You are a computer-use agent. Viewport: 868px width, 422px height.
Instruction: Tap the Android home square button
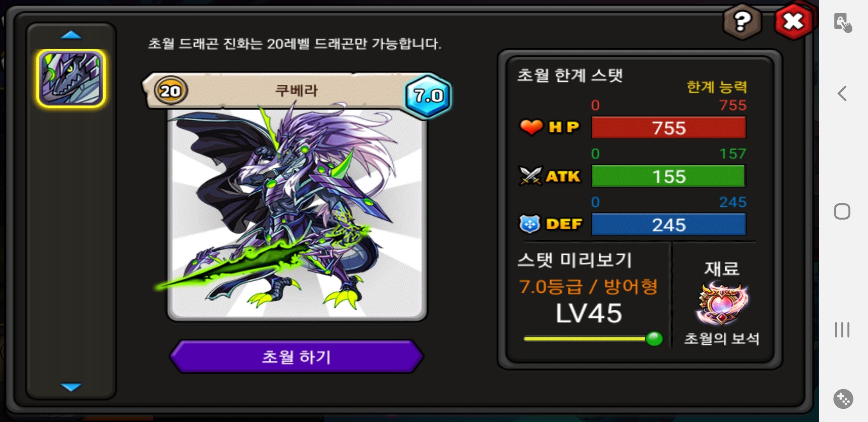coord(842,211)
